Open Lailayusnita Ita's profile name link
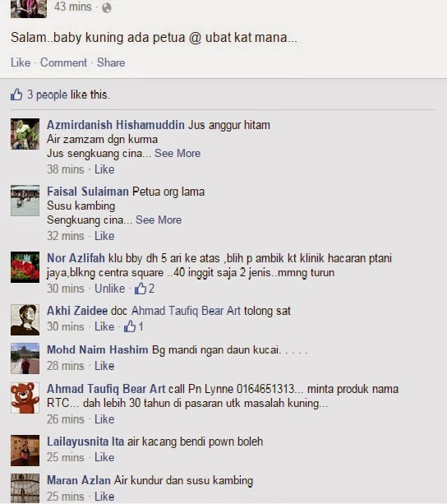The height and width of the screenshot is (504, 447). click(85, 442)
